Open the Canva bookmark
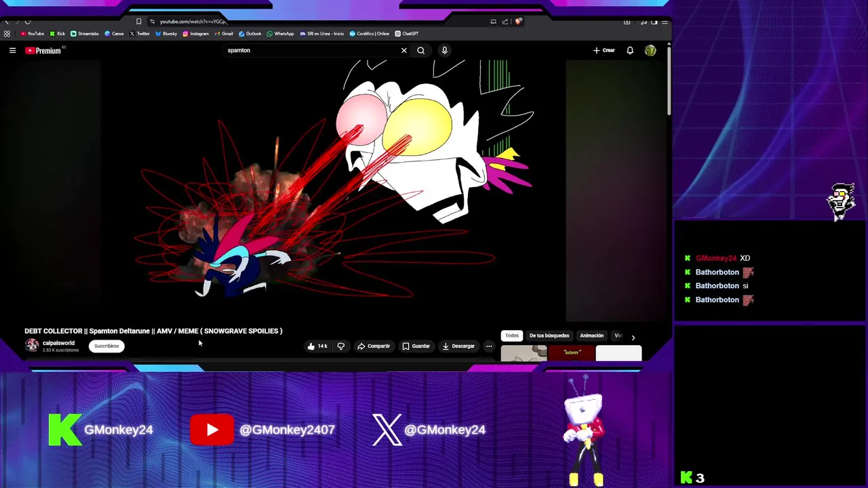Image resolution: width=868 pixels, height=488 pixels. tap(114, 34)
